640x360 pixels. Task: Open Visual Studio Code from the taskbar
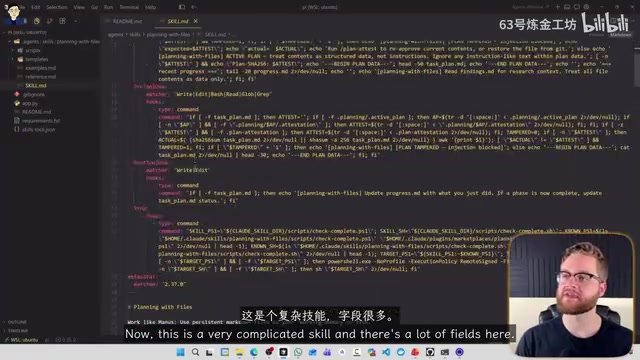pyautogui.click(x=386, y=352)
